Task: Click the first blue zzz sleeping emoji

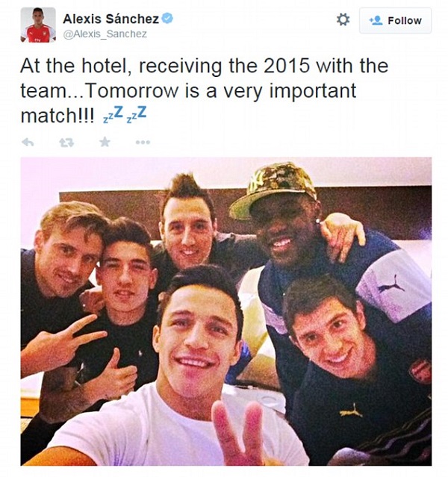Action: click(113, 115)
